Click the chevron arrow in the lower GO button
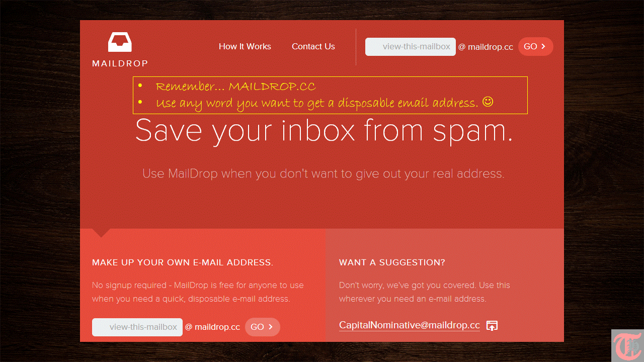644x362 pixels. pyautogui.click(x=270, y=327)
